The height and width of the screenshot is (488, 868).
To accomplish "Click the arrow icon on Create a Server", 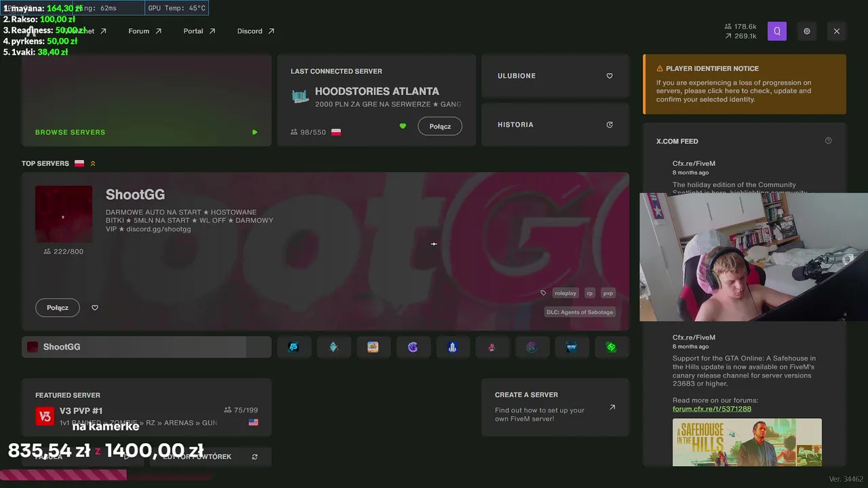I will 612,407.
